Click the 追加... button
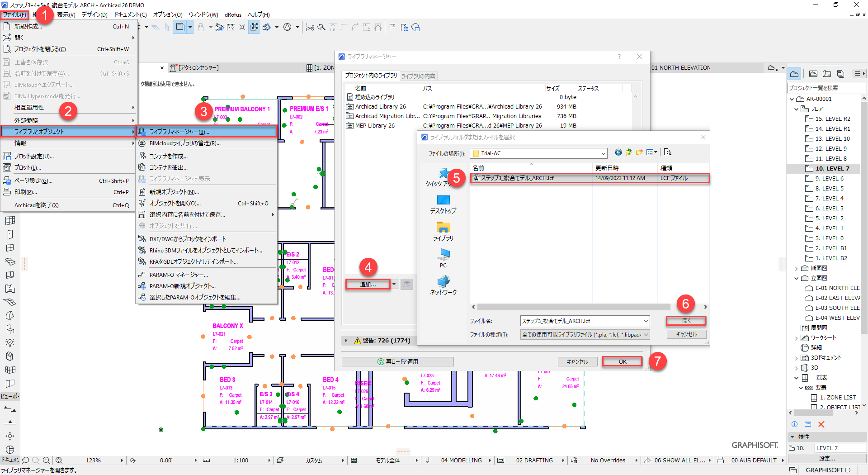This screenshot has width=868, height=475. [368, 285]
